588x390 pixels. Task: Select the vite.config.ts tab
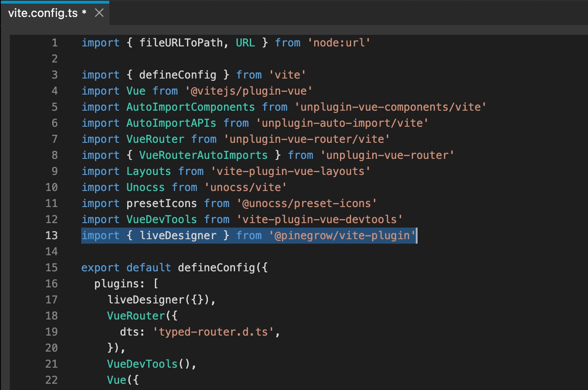pos(54,13)
